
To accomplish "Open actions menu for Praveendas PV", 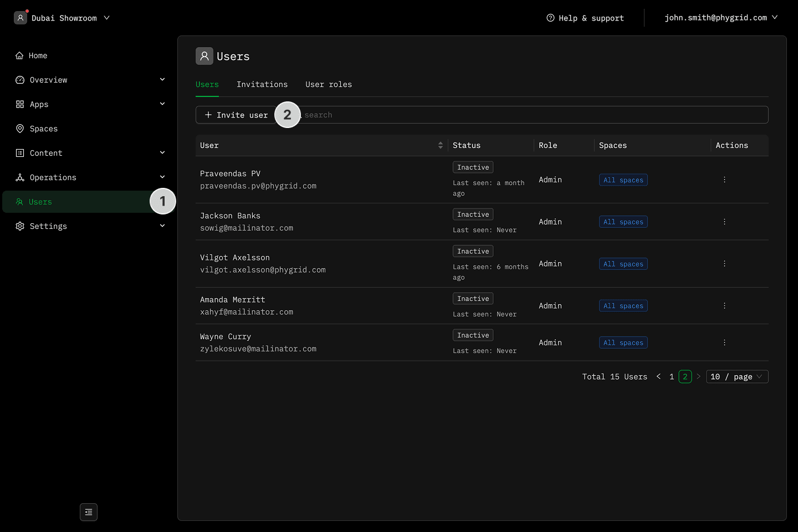I will (x=724, y=180).
